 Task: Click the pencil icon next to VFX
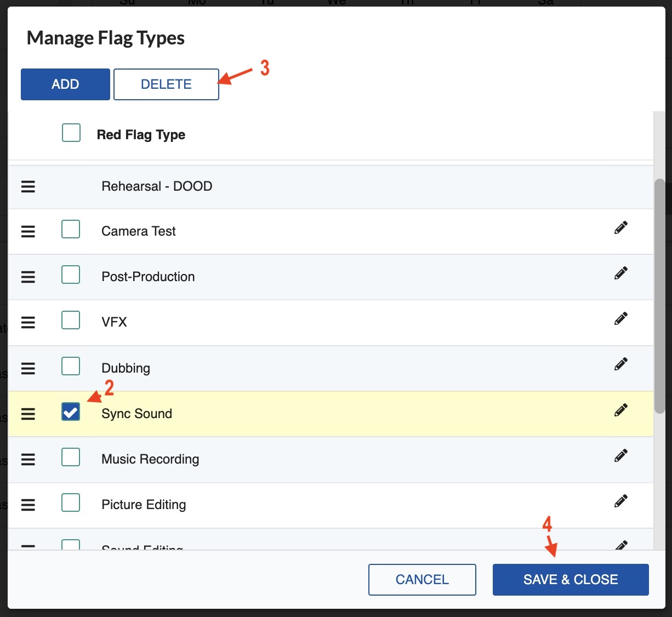coord(620,319)
